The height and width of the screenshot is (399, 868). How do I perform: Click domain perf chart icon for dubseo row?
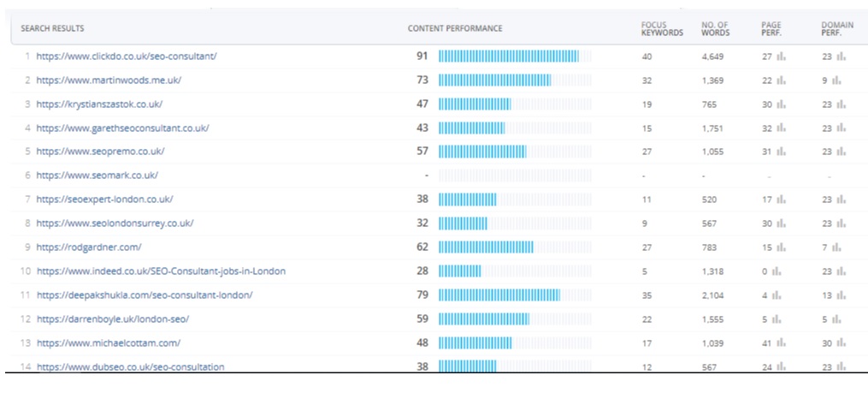point(841,366)
